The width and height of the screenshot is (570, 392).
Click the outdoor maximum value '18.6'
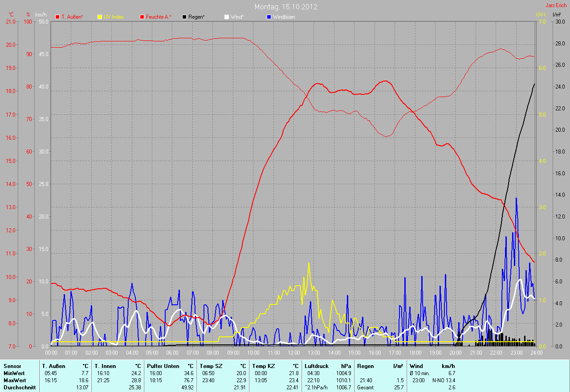click(83, 380)
